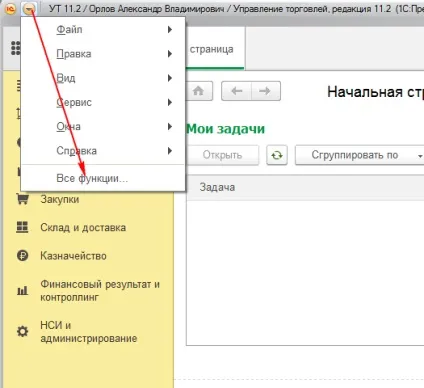Screen dimensions: 424x388
Task: Click the Задача column header
Action: [217, 187]
